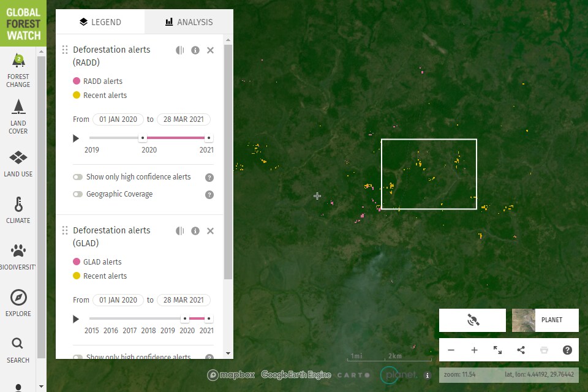Screen dimensions: 588x392
Task: Play the GLAD alerts timeline
Action: pos(76,319)
